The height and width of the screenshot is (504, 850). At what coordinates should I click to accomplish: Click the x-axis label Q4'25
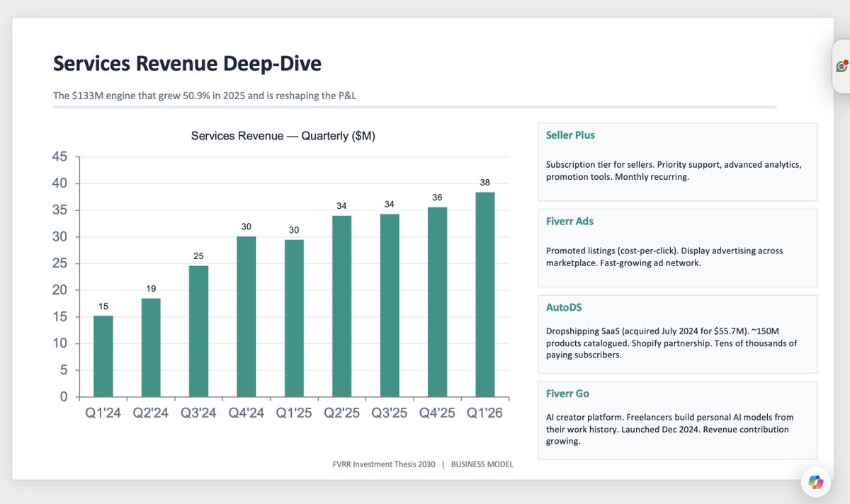pos(437,413)
